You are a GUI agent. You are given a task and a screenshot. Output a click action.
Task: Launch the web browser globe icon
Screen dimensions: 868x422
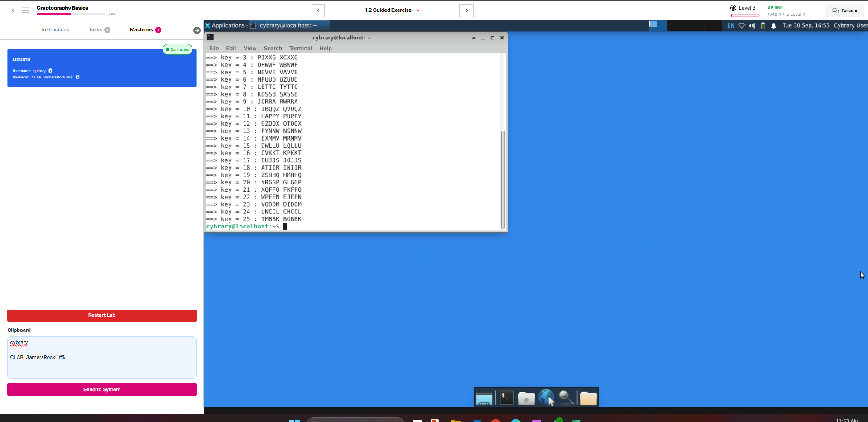[546, 398]
